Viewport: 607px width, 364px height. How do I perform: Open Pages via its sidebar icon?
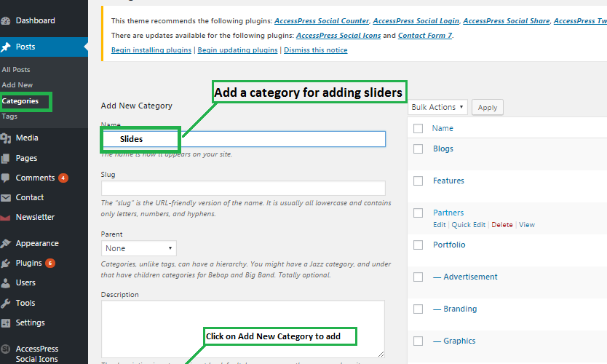[7, 158]
